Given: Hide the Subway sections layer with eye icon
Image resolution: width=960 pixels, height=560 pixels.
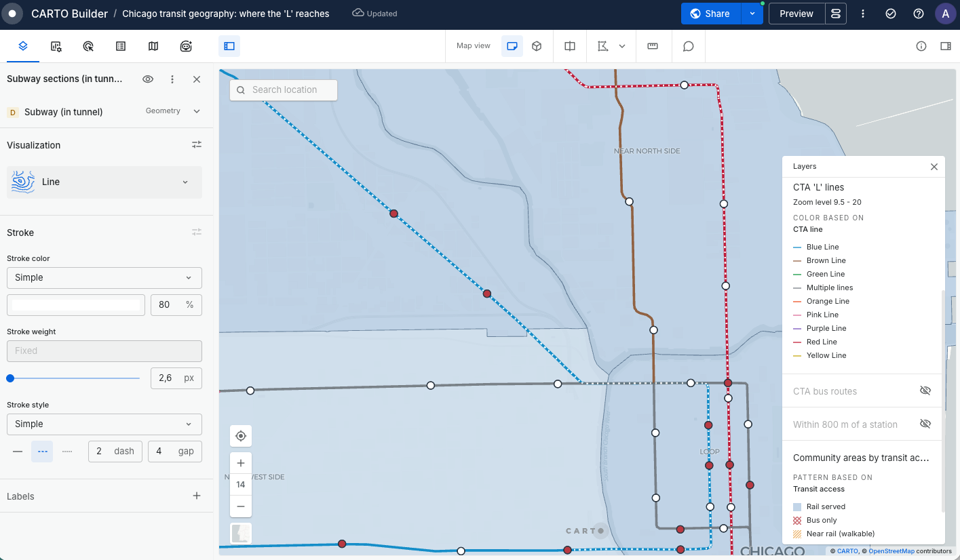Looking at the screenshot, I should 148,79.
